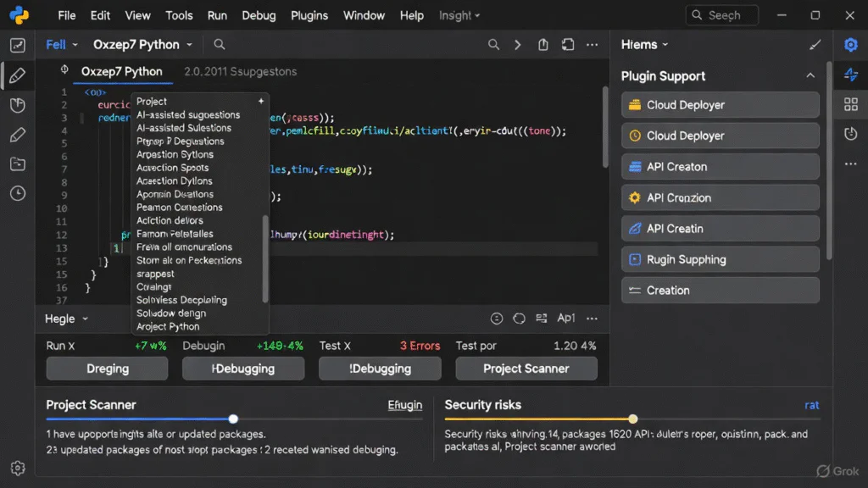Click the share icon in editor toolbar

click(x=543, y=45)
